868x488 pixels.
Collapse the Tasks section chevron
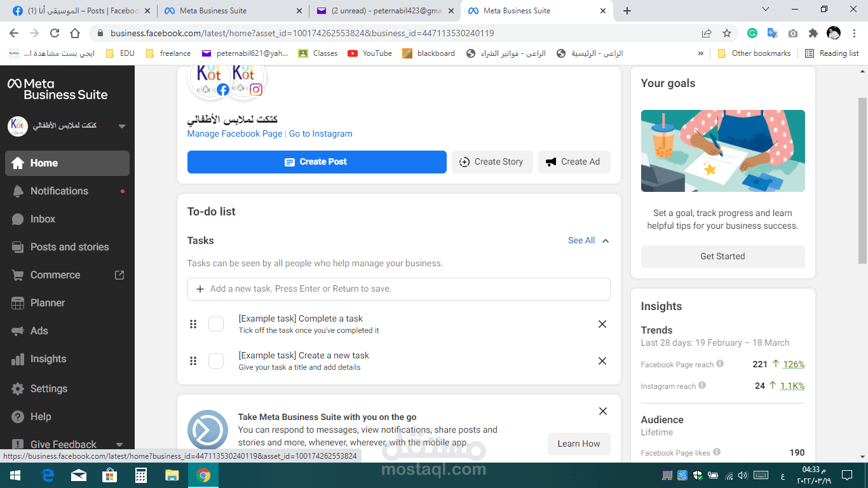point(606,241)
